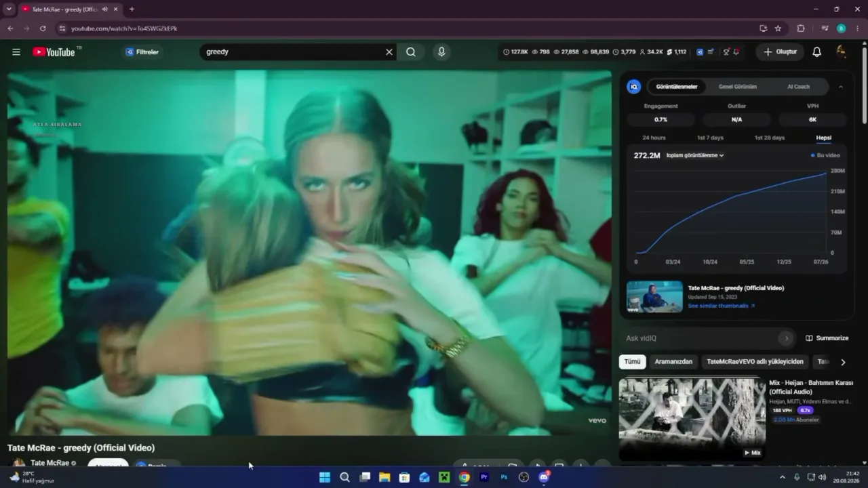Open the vidIQ list icon in stats bar
Image resolution: width=868 pixels, height=488 pixels.
tap(711, 52)
